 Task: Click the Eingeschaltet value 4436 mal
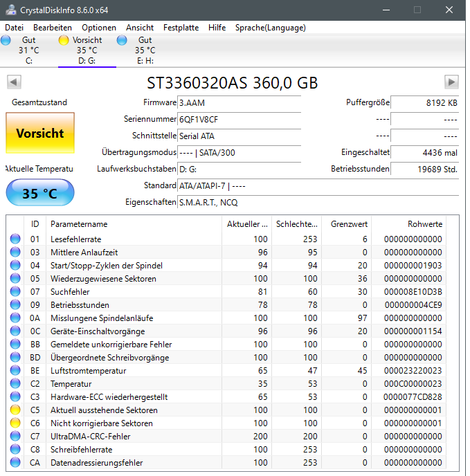point(424,152)
